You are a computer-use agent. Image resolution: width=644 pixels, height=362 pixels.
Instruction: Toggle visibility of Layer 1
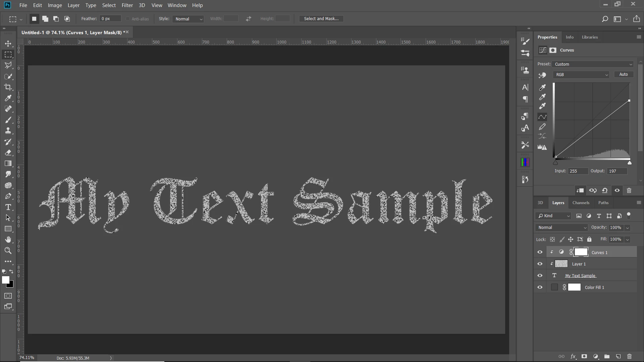(x=540, y=264)
